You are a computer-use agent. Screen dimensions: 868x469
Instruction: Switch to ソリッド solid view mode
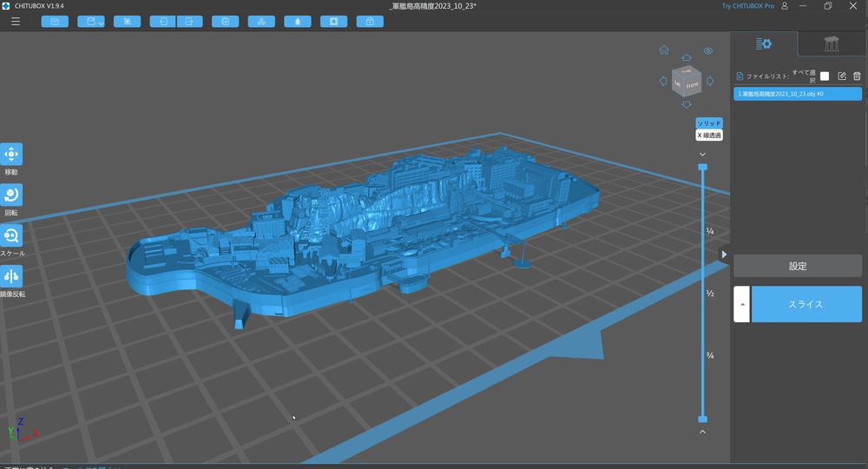tap(709, 123)
